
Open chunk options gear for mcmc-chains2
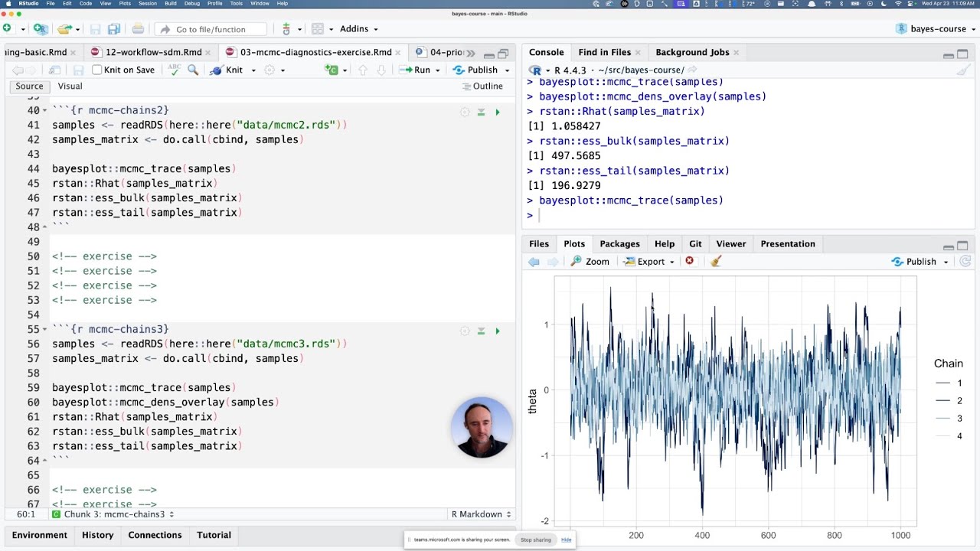(x=465, y=112)
